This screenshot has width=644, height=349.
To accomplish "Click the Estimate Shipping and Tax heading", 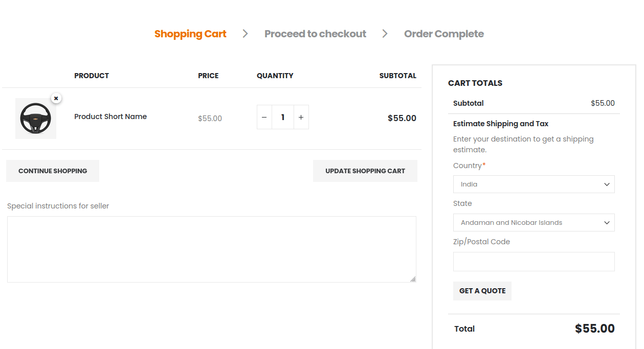I will (501, 124).
